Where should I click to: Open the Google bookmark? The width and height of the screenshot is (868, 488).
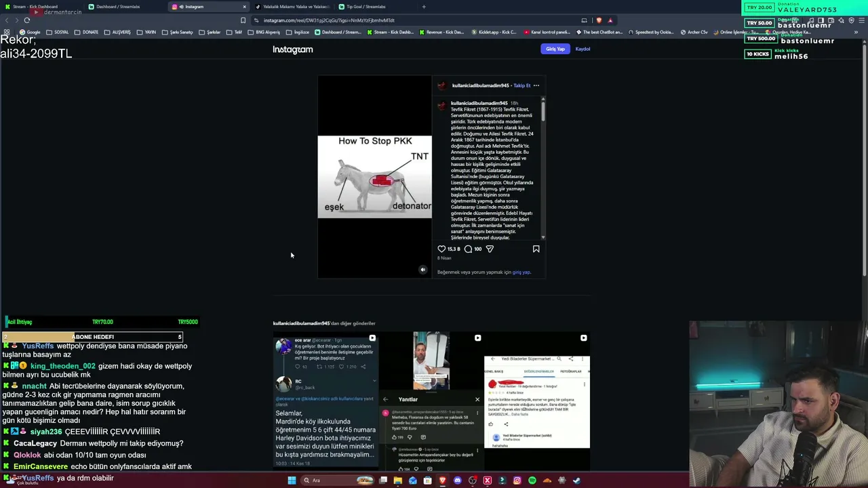29,32
